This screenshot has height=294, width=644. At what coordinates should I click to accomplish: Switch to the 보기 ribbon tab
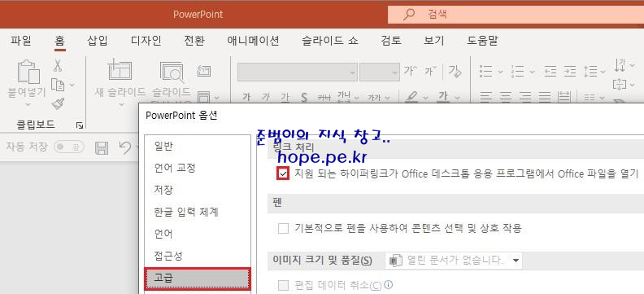pos(434,40)
